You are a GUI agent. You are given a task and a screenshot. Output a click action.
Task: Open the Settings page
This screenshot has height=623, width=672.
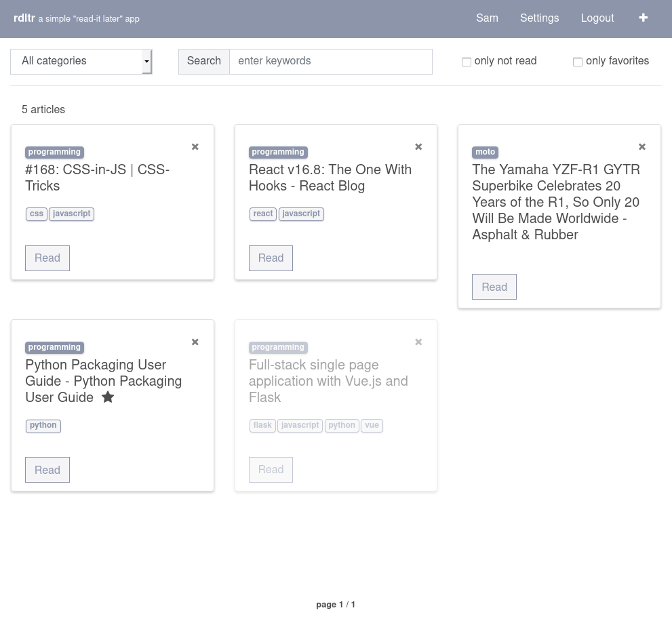[x=539, y=18]
